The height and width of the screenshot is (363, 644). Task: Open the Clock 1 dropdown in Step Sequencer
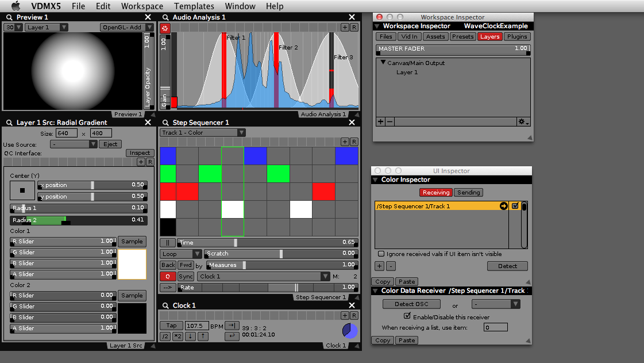pos(264,276)
